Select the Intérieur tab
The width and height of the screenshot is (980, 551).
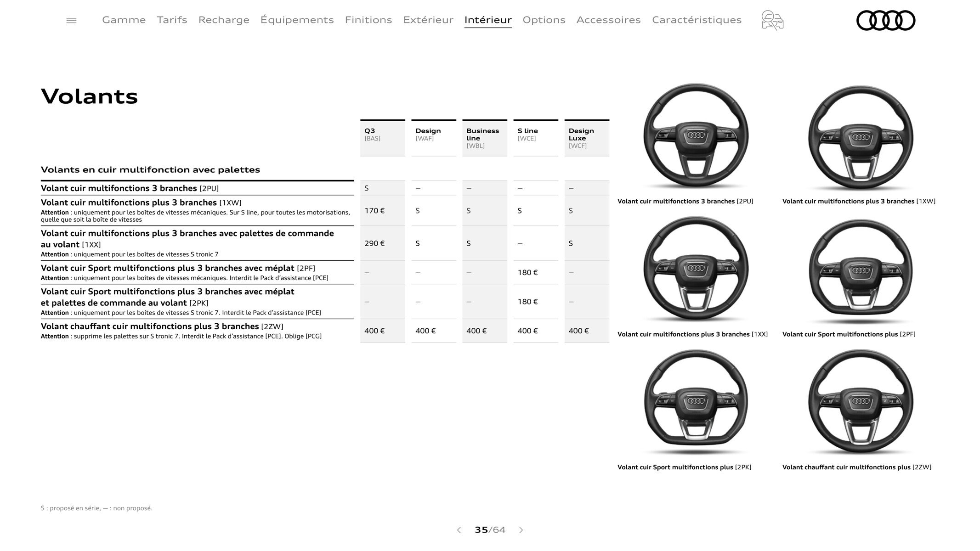tap(488, 20)
